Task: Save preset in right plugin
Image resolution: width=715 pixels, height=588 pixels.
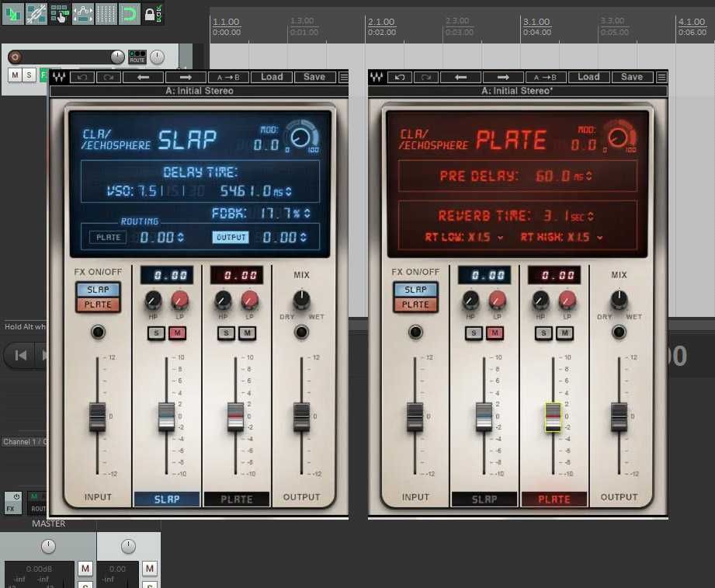Action: pos(632,77)
